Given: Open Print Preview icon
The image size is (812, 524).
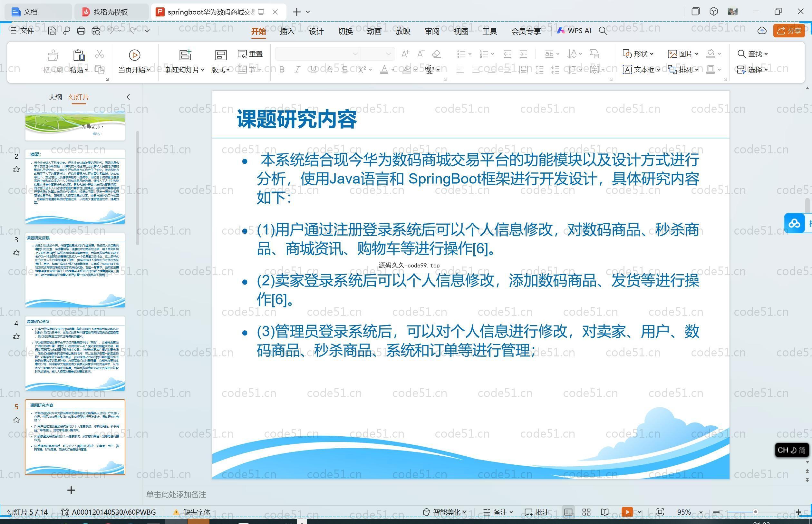Looking at the screenshot, I should point(96,31).
